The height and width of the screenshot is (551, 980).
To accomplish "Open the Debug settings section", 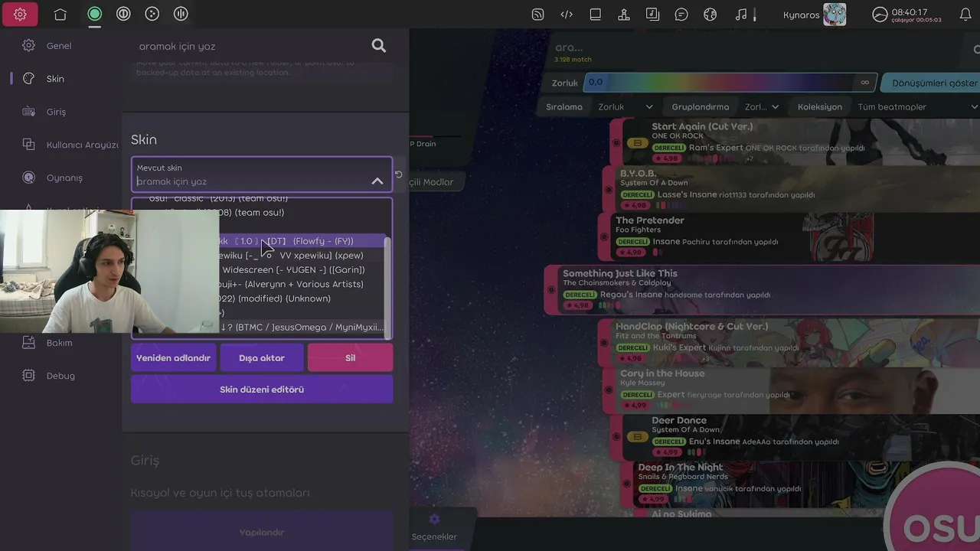I will click(60, 376).
